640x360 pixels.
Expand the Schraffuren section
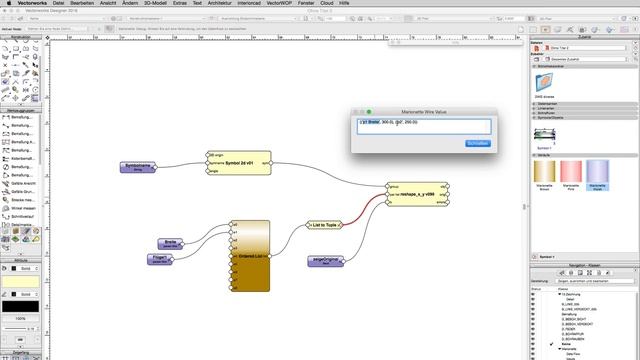click(534, 113)
